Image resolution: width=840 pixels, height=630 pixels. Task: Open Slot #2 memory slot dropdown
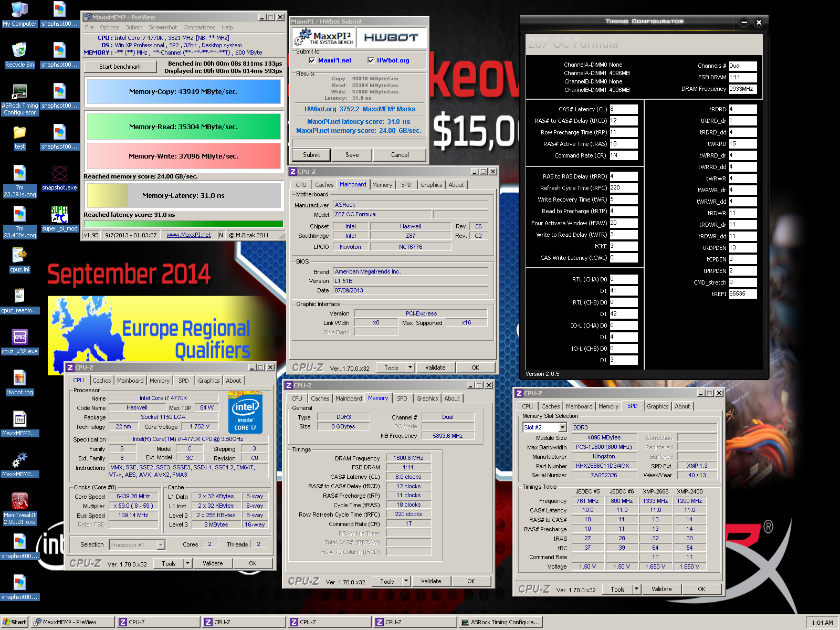point(563,427)
